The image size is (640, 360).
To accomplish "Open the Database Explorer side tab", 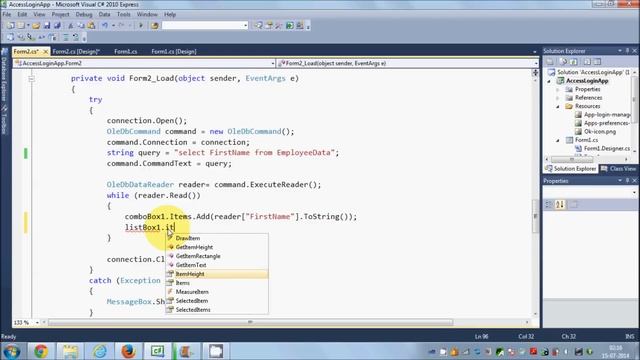I will [x=4, y=76].
